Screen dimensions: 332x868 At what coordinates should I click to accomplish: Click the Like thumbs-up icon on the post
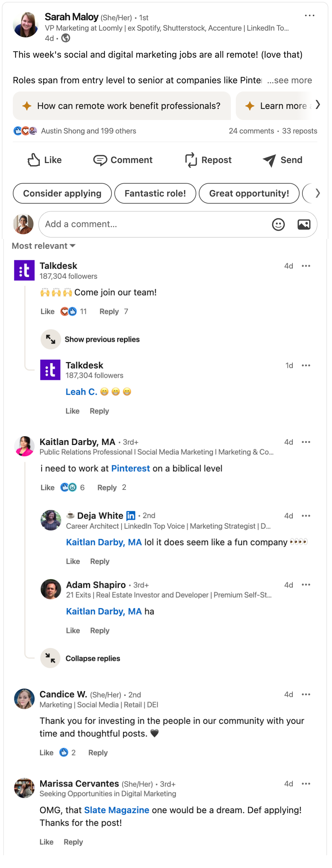pyautogui.click(x=34, y=160)
